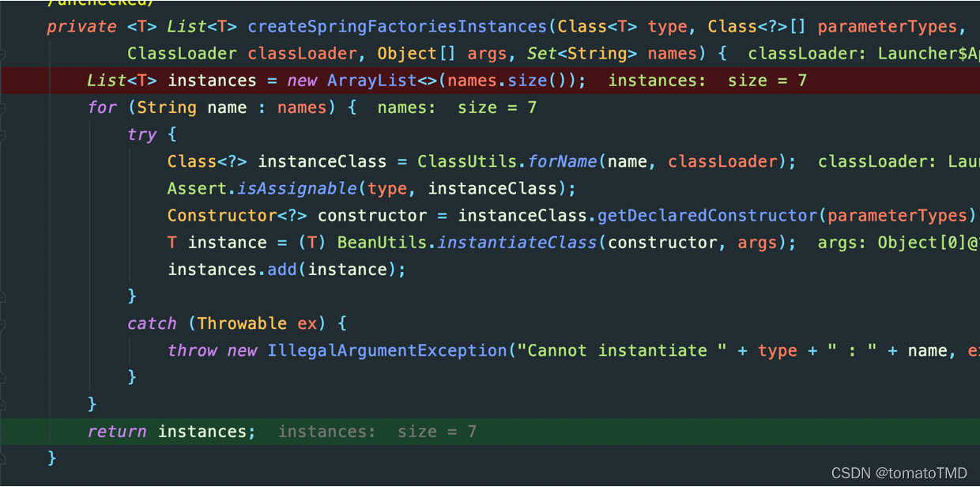This screenshot has height=487, width=980.
Task: Click the instances.add(instance) statement
Action: click(287, 269)
